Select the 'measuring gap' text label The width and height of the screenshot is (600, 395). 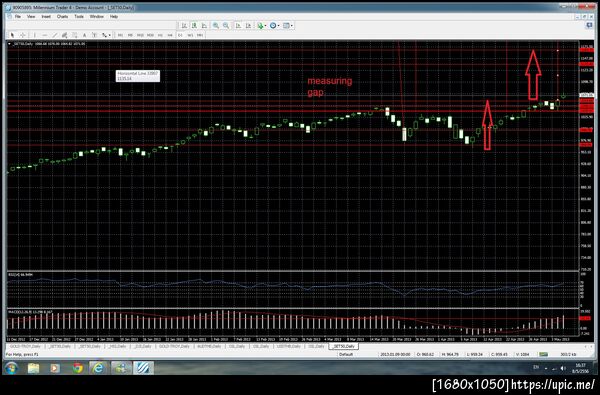(329, 87)
